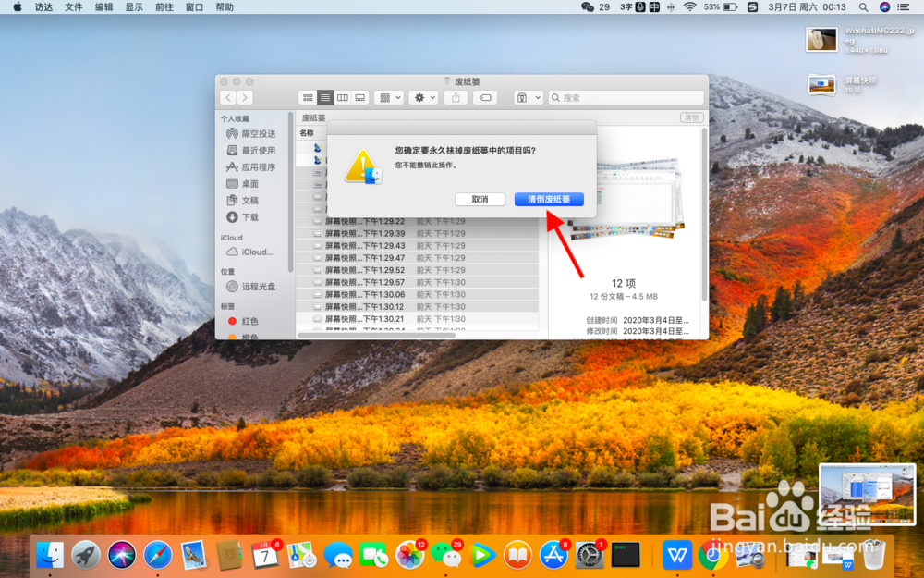Viewport: 924px width, 578px height.
Task: Select iCloud Drive in sidebar
Action: coord(250,252)
